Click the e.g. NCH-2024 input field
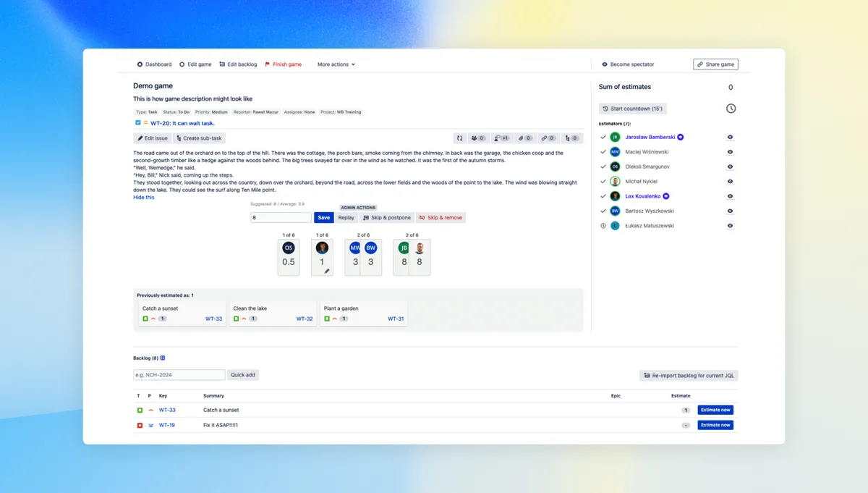868x493 pixels. (179, 375)
